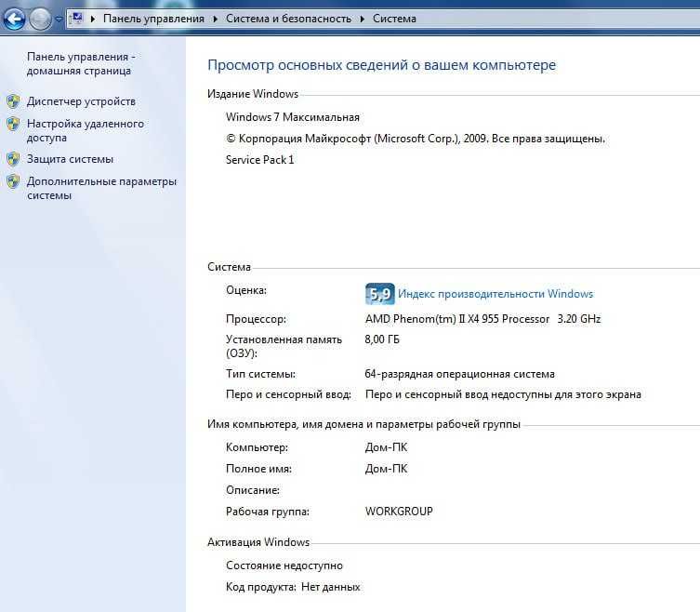Image resolution: width=700 pixels, height=612 pixels.
Task: Click the shield icon beside Настройка удаленного доступа
Action: (13, 124)
